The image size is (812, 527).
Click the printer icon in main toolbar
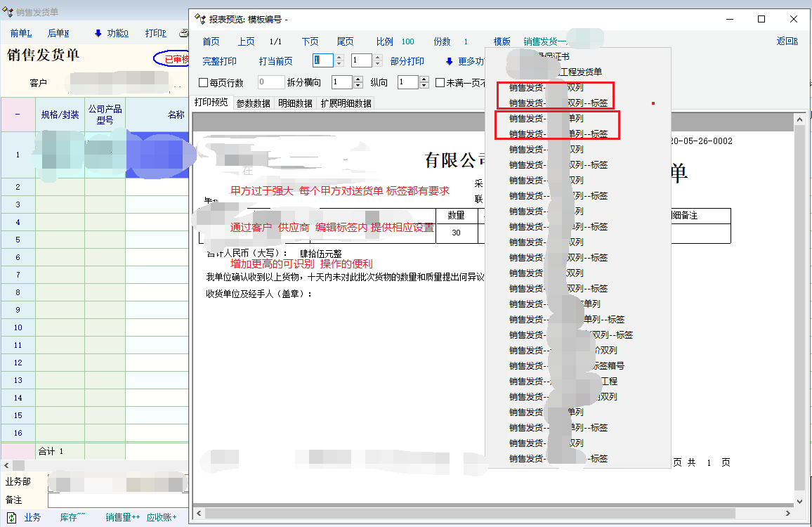click(x=184, y=33)
